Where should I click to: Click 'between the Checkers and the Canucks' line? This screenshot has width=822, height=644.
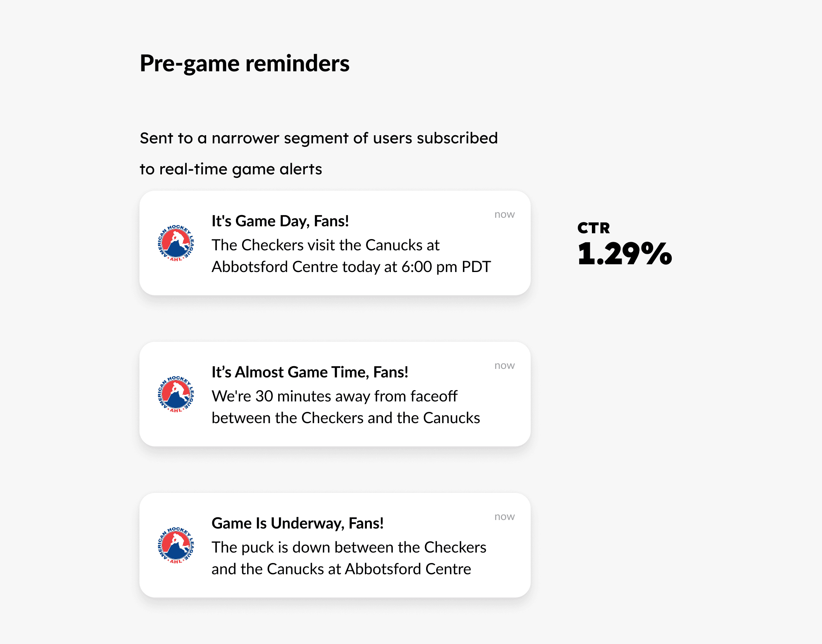pos(346,418)
